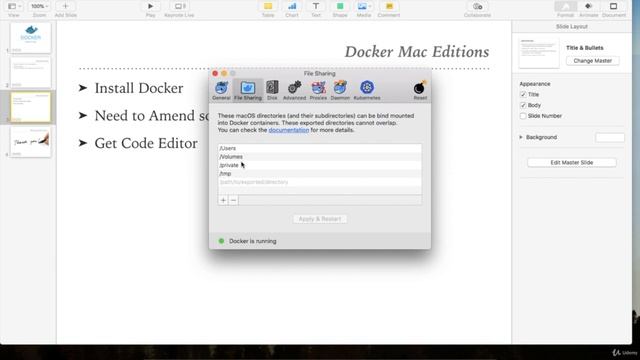This screenshot has width=640, height=360.
Task: Select the /Users directory row
Action: 320,148
